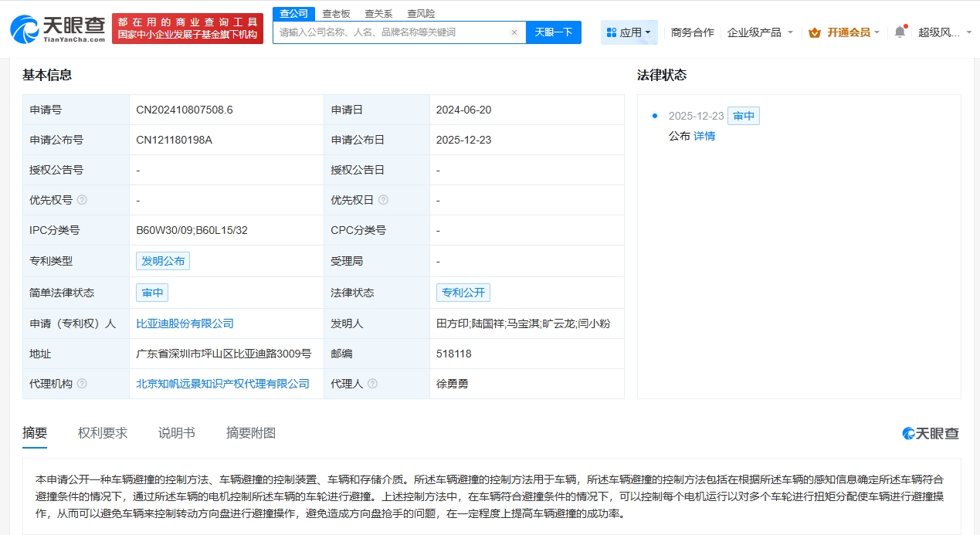The width and height of the screenshot is (980, 535).
Task: Click 详情 link in legal status
Action: click(704, 136)
